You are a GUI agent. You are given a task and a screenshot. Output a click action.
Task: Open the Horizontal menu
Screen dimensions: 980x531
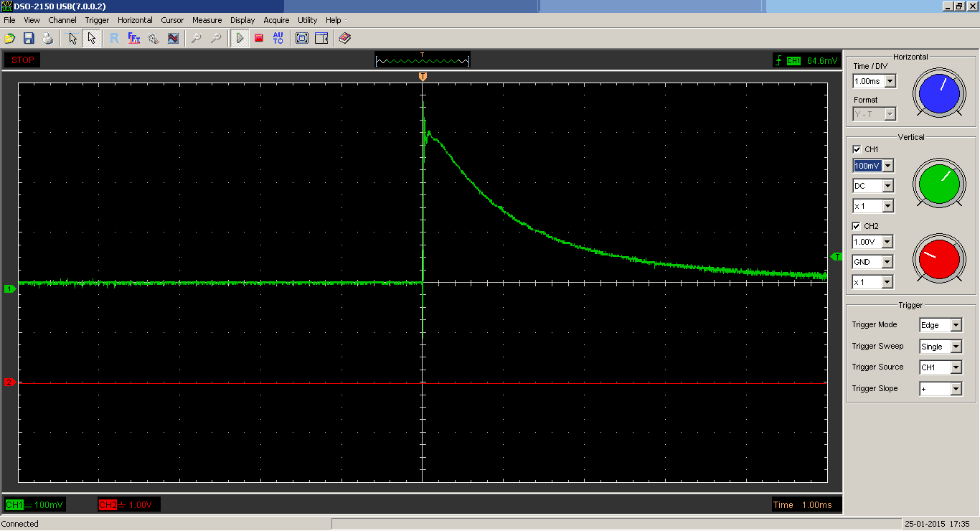pyautogui.click(x=135, y=20)
